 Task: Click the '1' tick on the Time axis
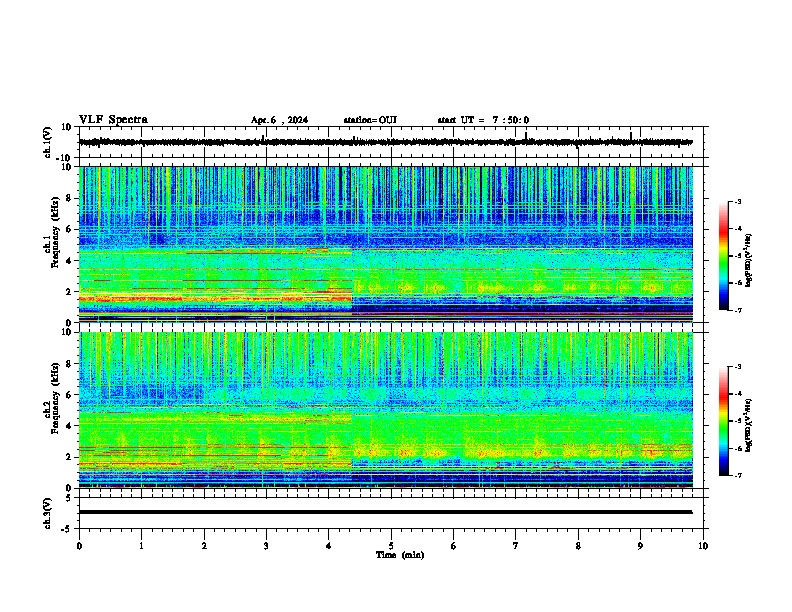141,546
